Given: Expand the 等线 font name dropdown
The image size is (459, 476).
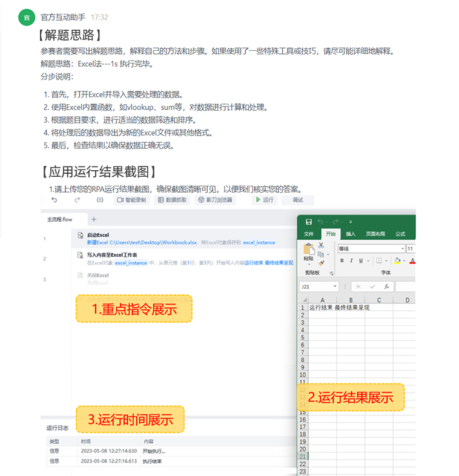Looking at the screenshot, I should pos(402,249).
